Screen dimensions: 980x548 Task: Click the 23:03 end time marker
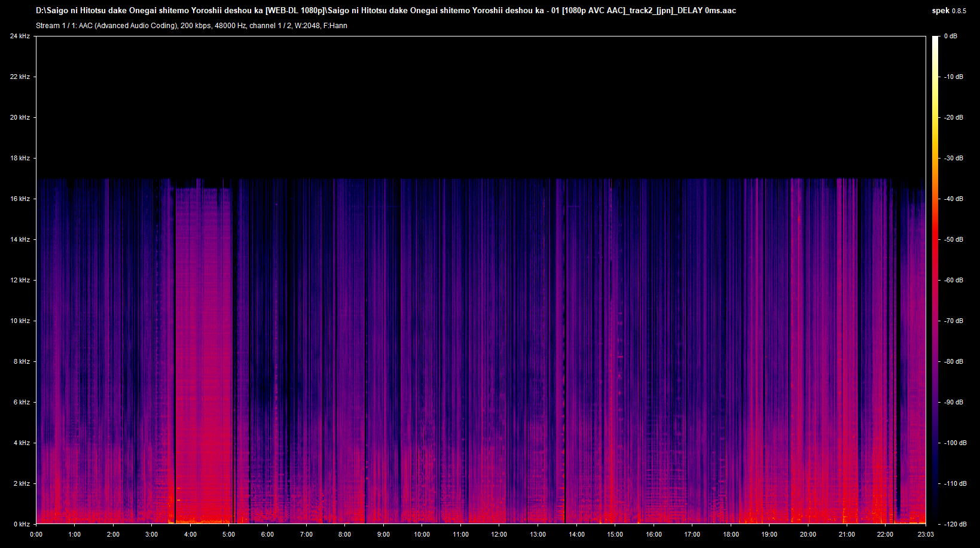925,535
